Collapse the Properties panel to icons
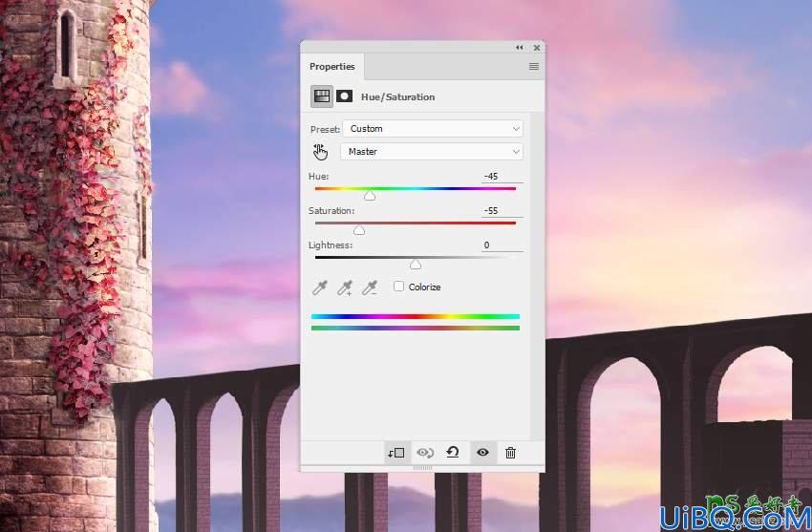The width and height of the screenshot is (812, 532). (520, 48)
